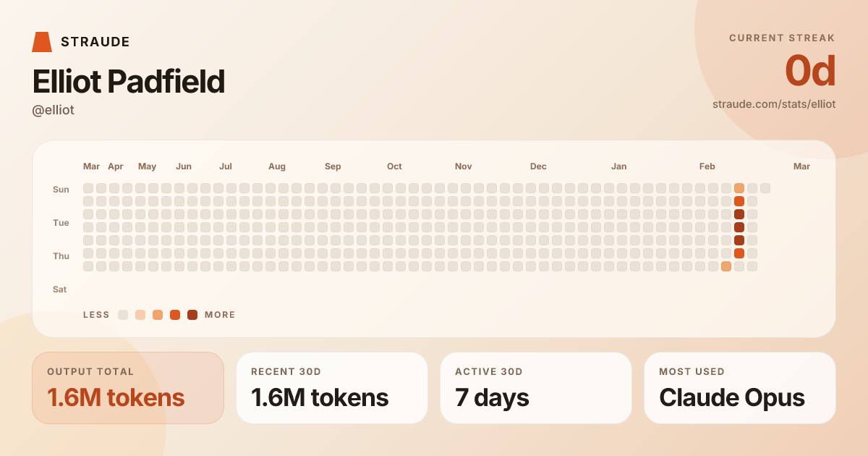Image resolution: width=868 pixels, height=456 pixels.
Task: Click the Output Total 1.6M tokens card
Action: click(128, 388)
